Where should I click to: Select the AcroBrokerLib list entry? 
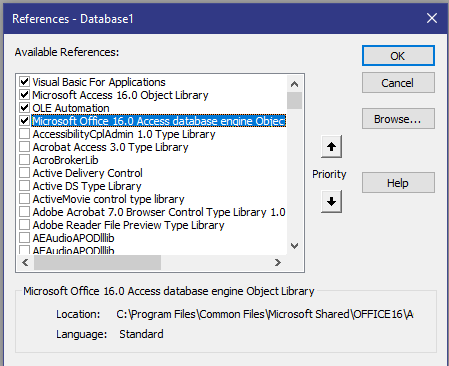(x=65, y=160)
